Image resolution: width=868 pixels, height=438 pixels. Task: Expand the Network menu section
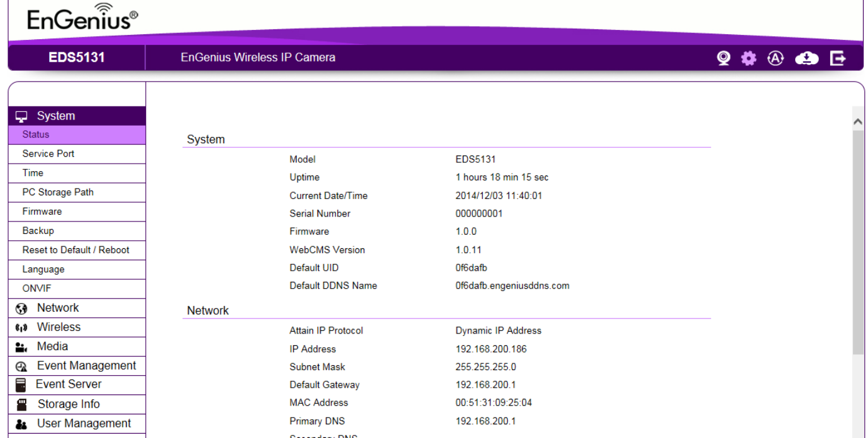tap(77, 309)
